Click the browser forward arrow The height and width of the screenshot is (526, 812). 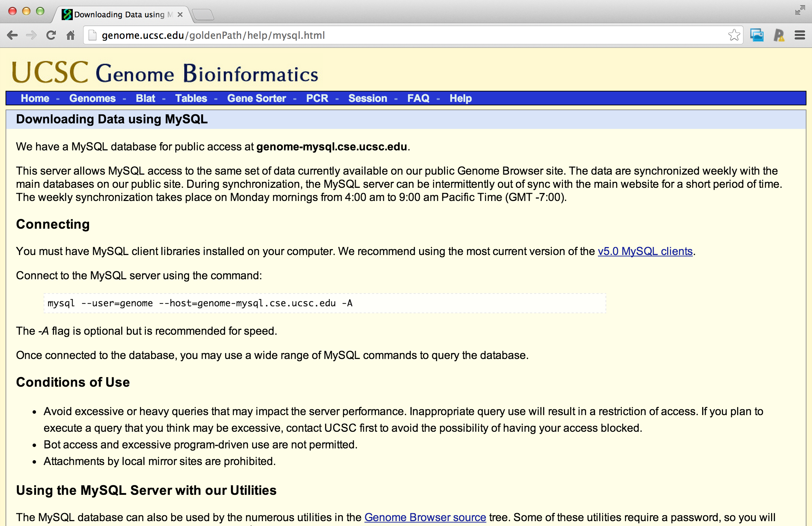pos(32,35)
